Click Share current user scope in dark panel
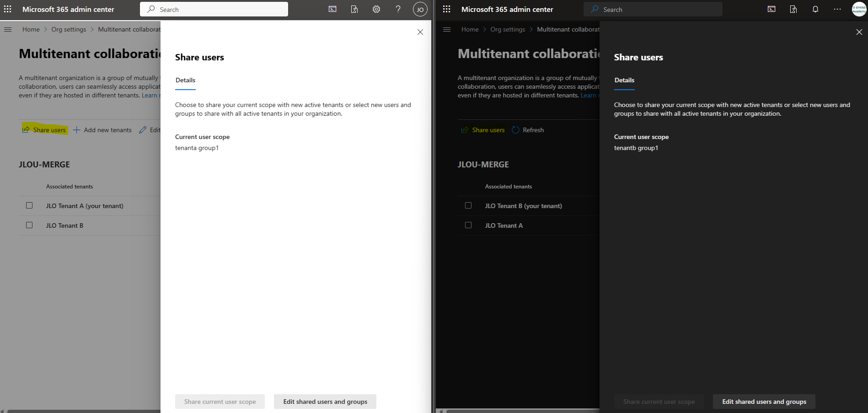The height and width of the screenshot is (413, 868). [x=659, y=402]
